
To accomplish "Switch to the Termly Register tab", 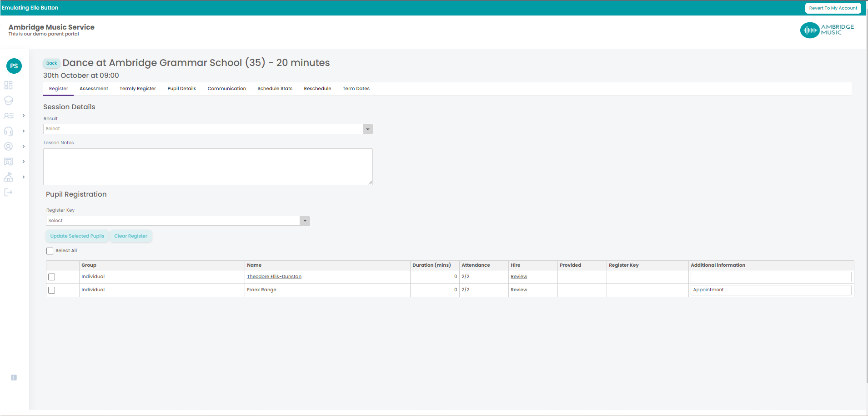I will 138,89.
